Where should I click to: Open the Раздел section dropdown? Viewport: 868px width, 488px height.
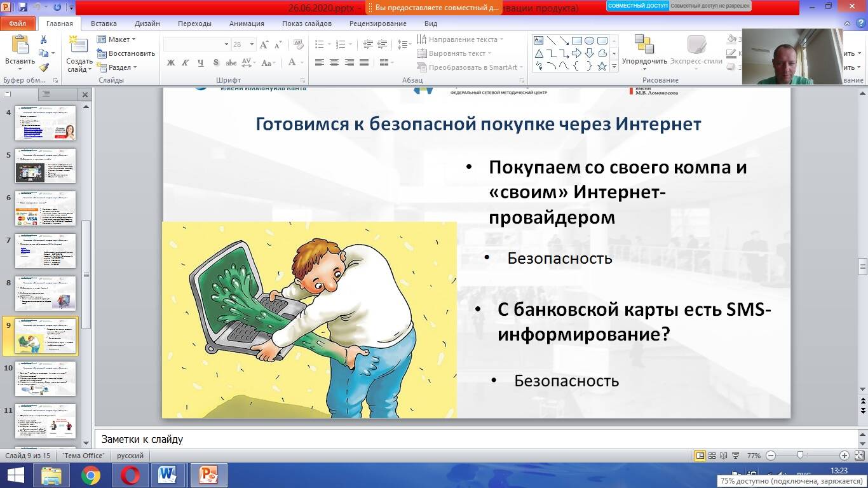point(116,67)
